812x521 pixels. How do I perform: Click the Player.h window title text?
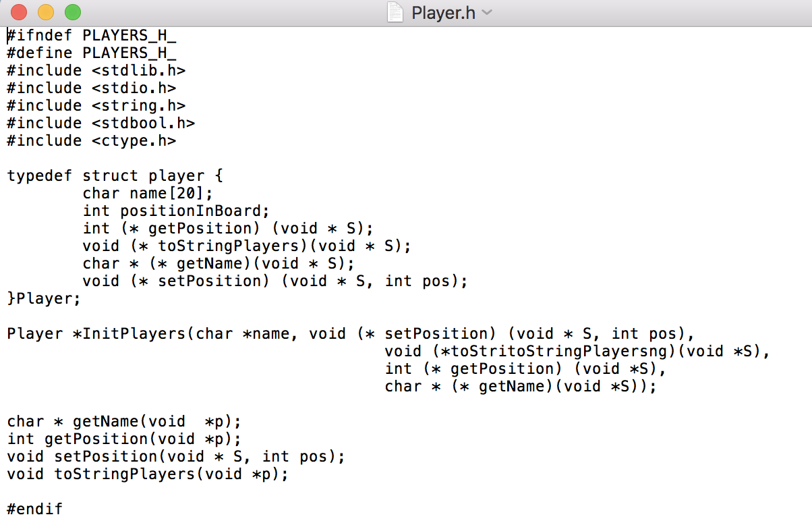pyautogui.click(x=443, y=13)
